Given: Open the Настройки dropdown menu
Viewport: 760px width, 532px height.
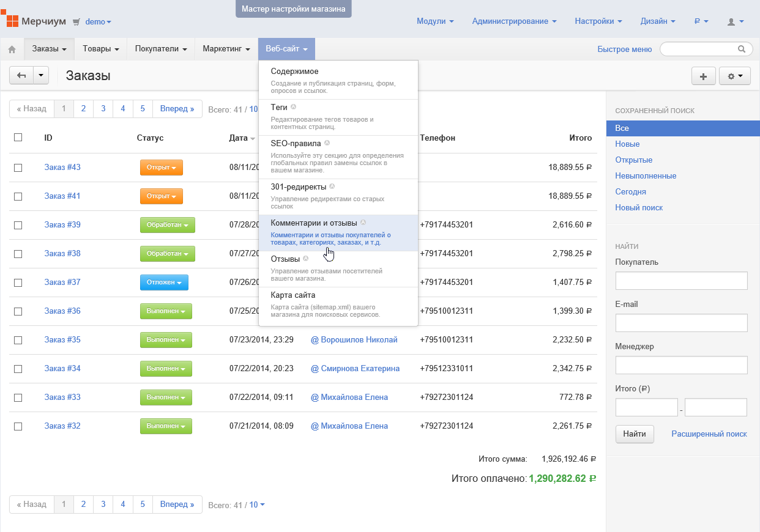Looking at the screenshot, I should 598,21.
